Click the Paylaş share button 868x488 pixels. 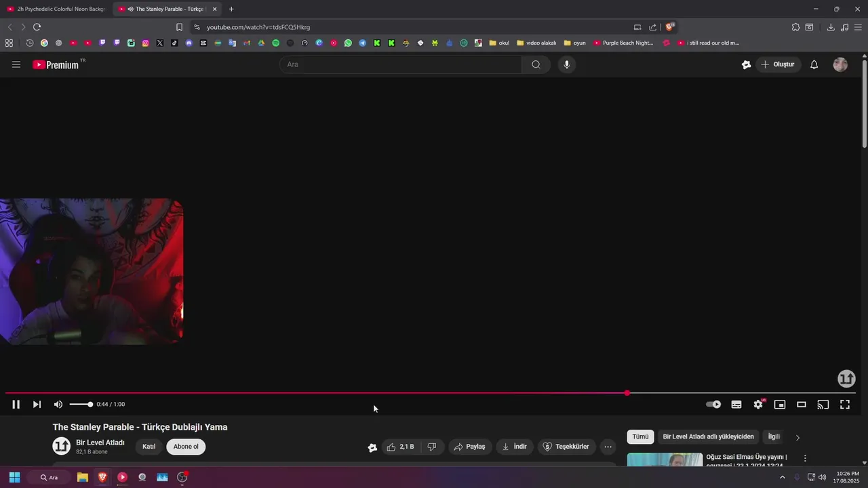(470, 447)
